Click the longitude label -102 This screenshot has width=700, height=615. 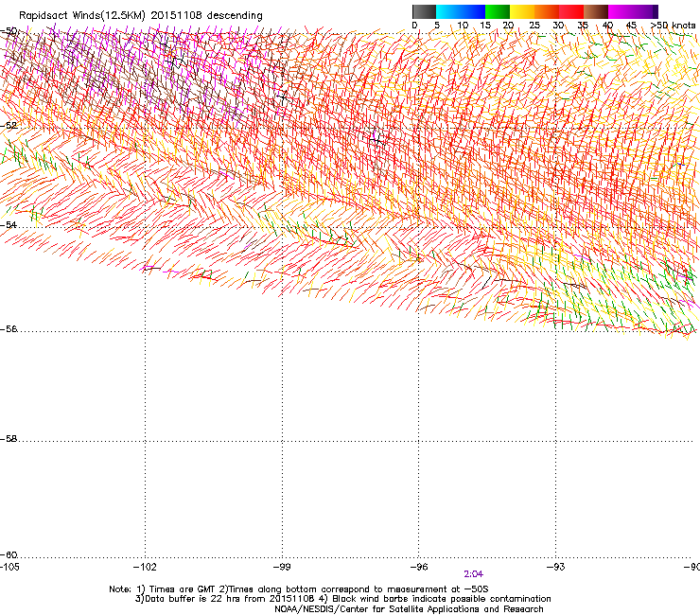pos(145,567)
